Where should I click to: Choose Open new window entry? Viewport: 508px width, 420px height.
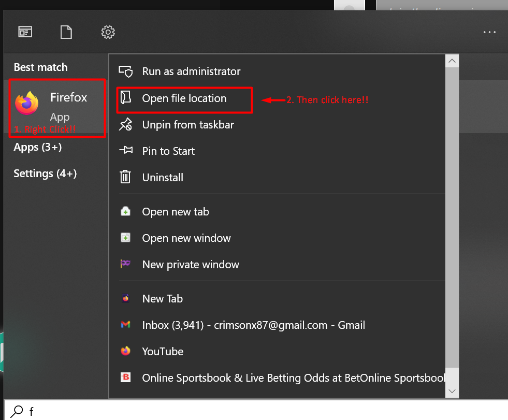[x=186, y=238]
